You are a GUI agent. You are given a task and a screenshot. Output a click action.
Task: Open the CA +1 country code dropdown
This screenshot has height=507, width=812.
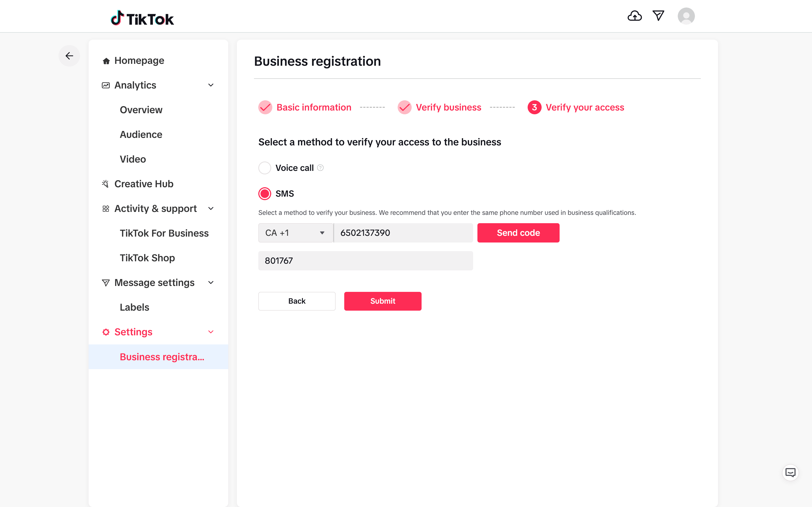(295, 233)
